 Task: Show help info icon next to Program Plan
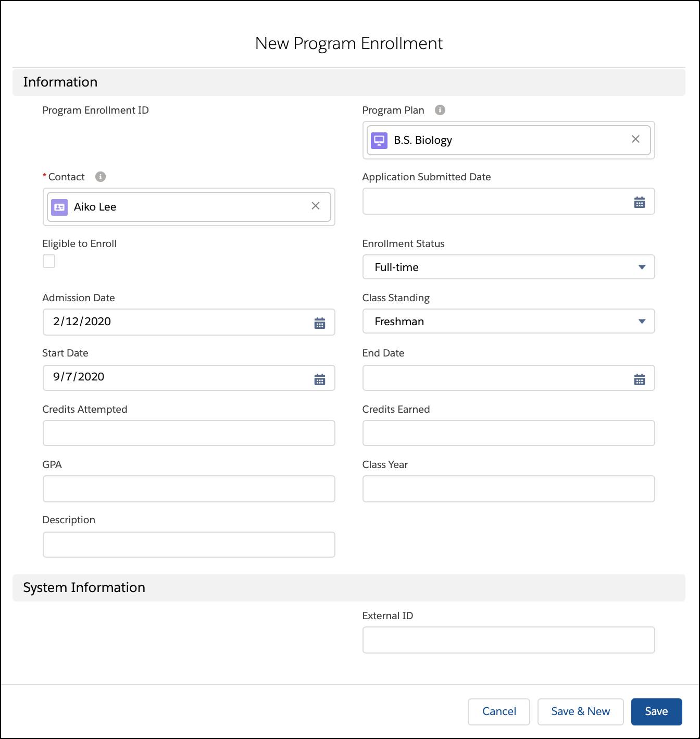coord(440,110)
